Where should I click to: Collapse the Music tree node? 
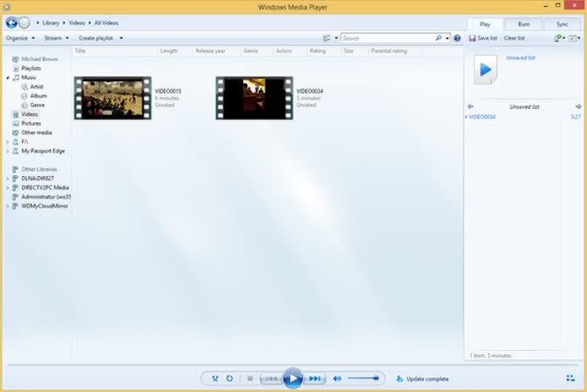(8, 78)
